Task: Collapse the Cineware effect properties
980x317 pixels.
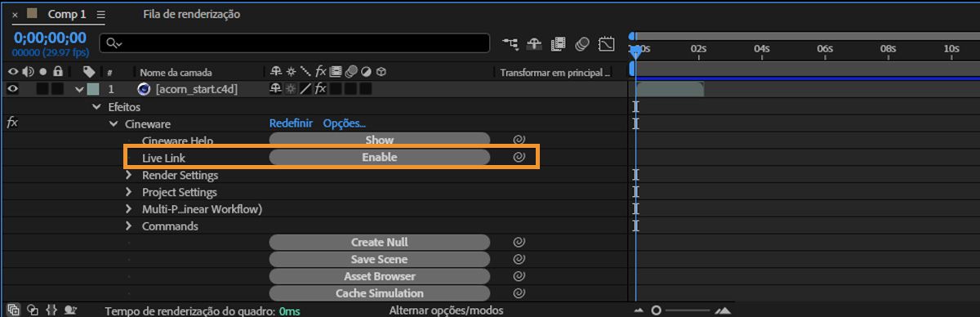Action: (x=114, y=124)
